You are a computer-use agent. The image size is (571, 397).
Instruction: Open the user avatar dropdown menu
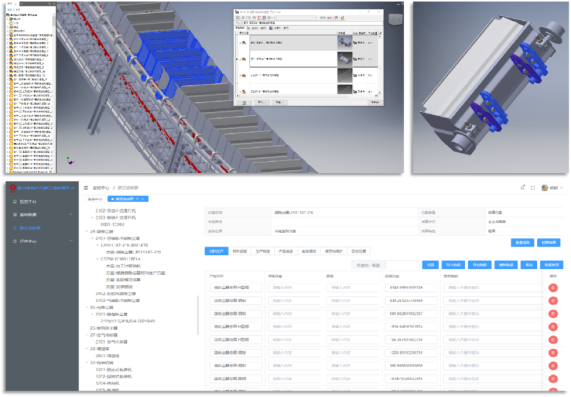(x=552, y=188)
